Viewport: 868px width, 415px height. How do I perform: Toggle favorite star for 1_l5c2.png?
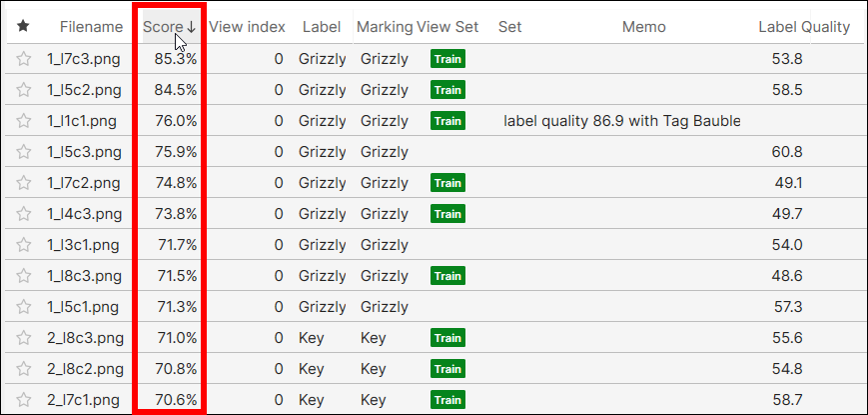point(24,90)
